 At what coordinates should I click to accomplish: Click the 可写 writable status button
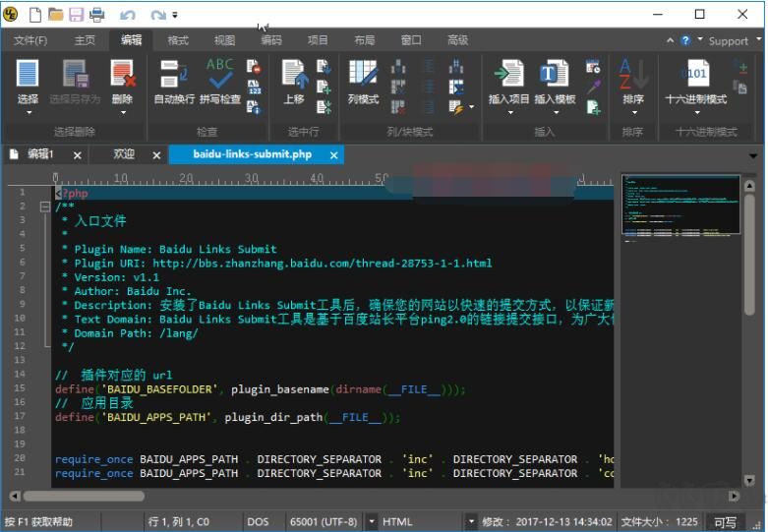coord(725,522)
